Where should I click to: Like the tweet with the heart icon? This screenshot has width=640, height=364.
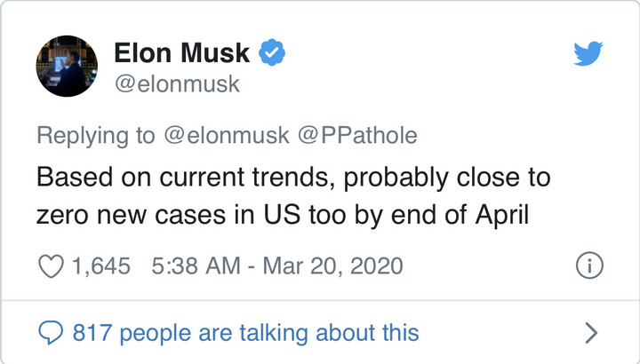[x=52, y=265]
